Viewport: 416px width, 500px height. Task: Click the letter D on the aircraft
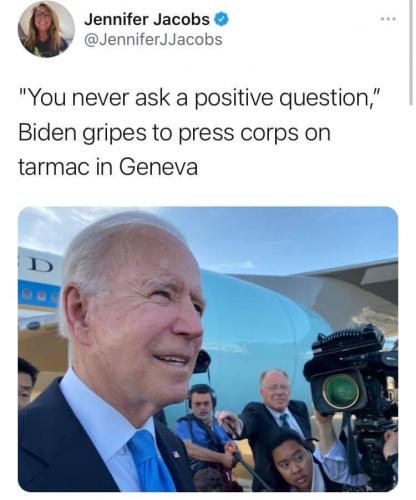click(40, 266)
